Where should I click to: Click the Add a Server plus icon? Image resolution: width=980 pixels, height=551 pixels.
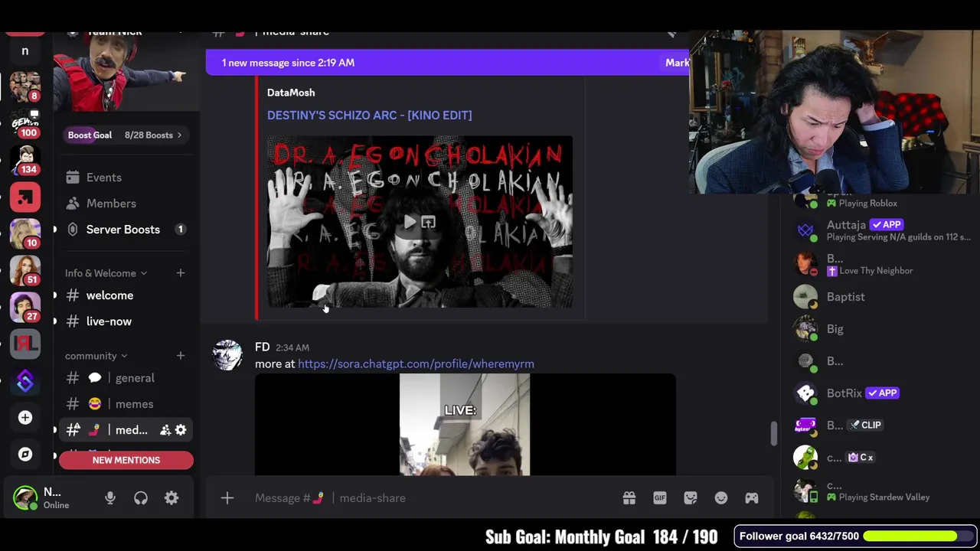pos(25,417)
